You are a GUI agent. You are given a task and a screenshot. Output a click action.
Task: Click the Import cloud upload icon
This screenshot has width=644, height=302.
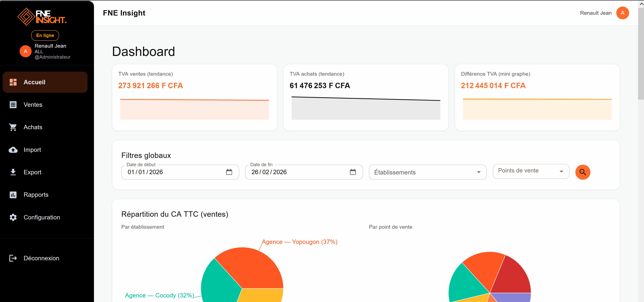tap(13, 150)
